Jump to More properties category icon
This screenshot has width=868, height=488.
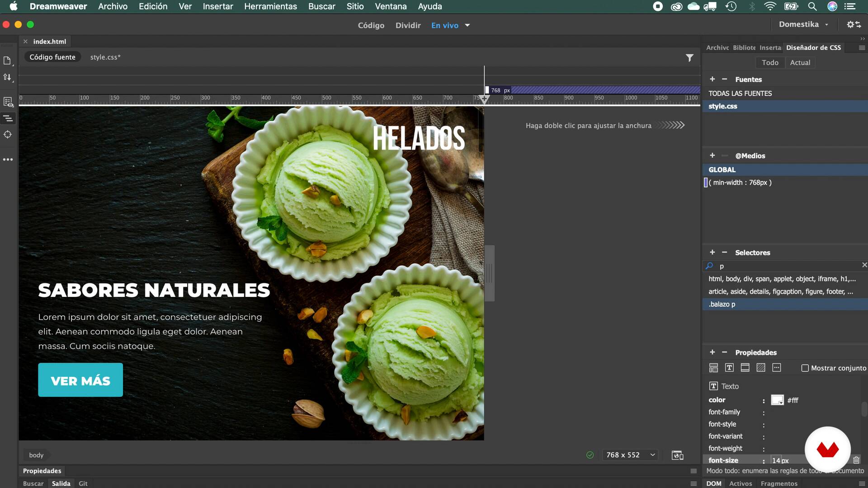click(777, 368)
